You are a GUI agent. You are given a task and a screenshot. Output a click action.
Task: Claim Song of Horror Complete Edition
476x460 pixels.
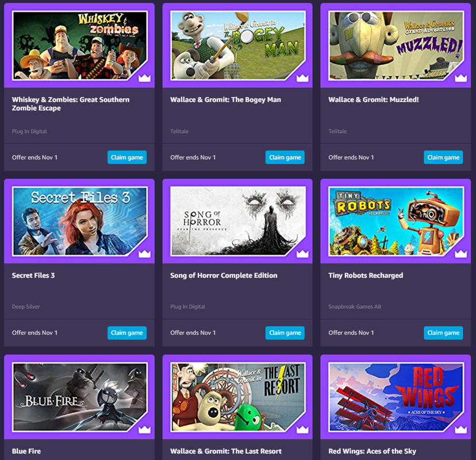click(285, 333)
